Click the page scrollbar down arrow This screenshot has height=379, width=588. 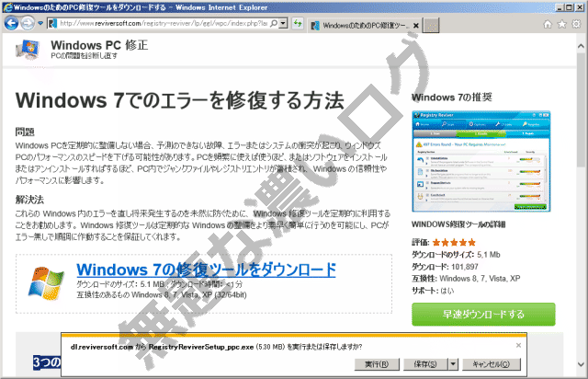[581, 364]
